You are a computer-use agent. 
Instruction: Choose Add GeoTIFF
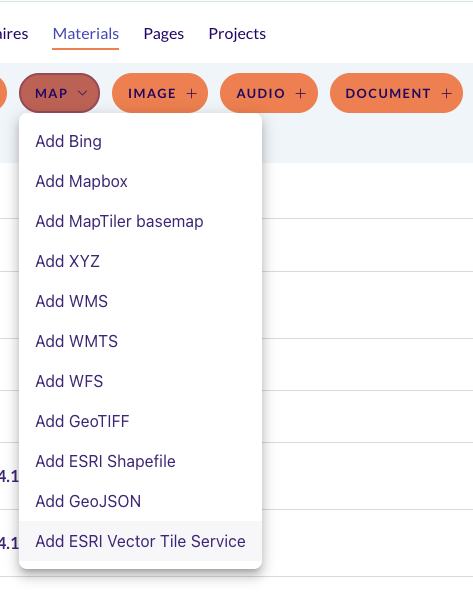pos(140,421)
